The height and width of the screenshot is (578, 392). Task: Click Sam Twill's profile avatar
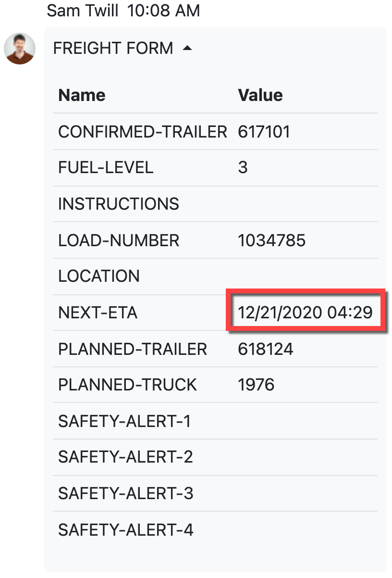pos(20,49)
